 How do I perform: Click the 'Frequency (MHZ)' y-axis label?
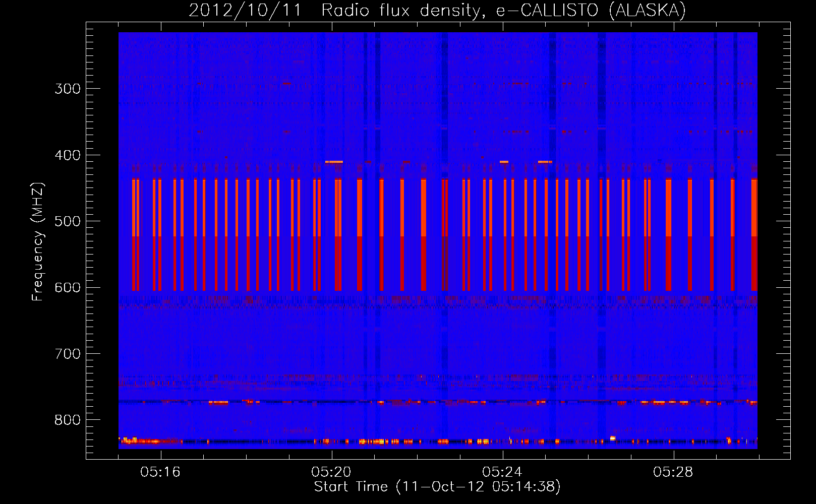tap(38, 242)
